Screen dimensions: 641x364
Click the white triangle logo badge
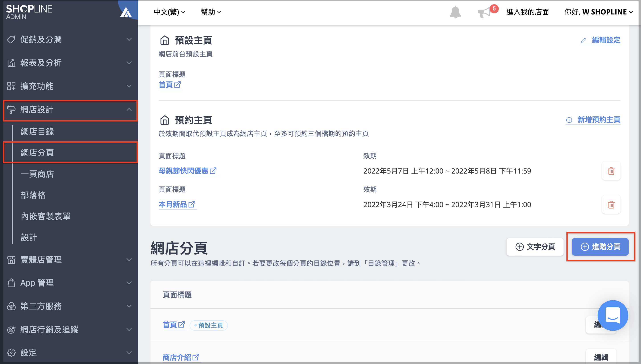126,12
